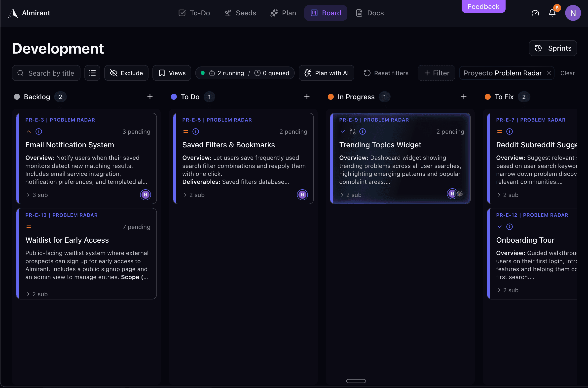This screenshot has height=388, width=588.
Task: Toggle the Exclude filter
Action: tap(126, 73)
